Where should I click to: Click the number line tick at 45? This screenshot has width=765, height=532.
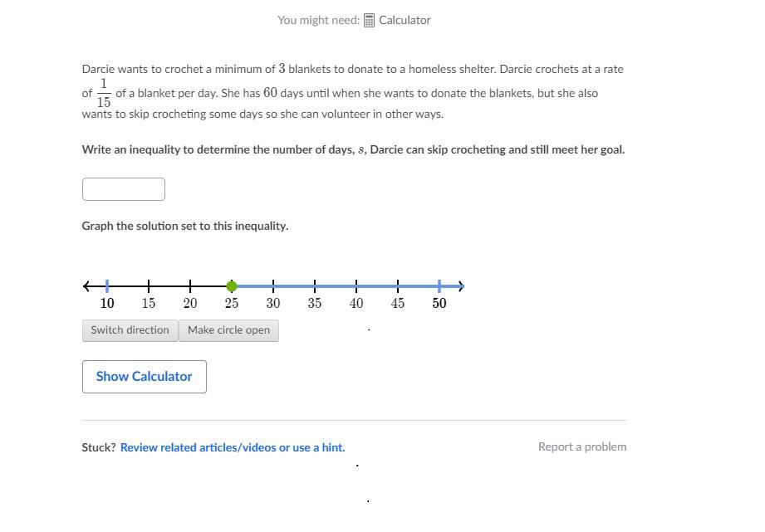[x=398, y=286]
